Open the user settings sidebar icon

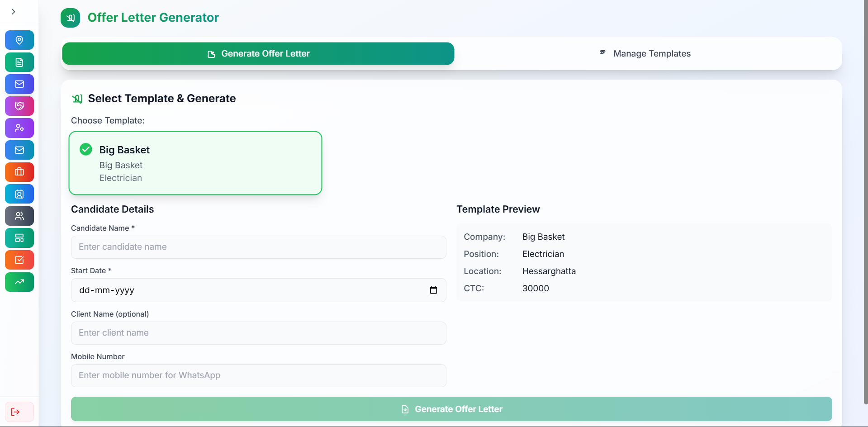click(19, 128)
